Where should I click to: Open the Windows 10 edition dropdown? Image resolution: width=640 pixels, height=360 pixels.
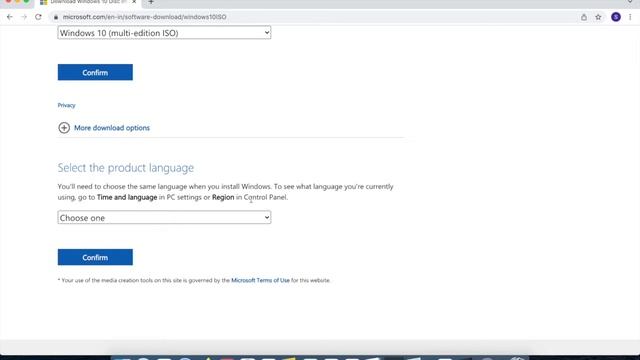(x=164, y=33)
